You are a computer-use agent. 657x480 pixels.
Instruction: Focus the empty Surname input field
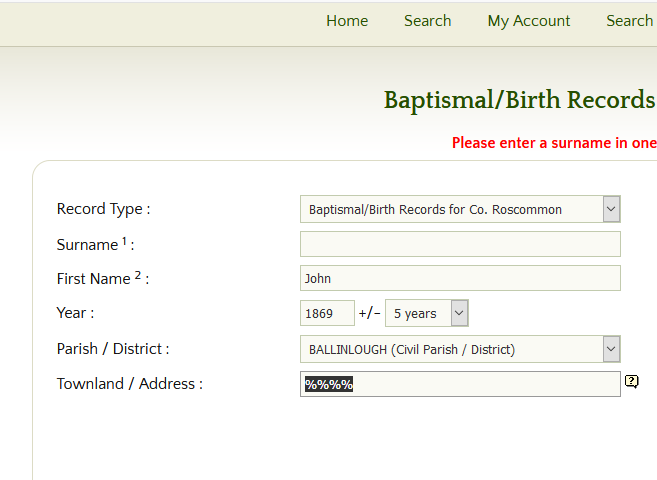click(460, 244)
